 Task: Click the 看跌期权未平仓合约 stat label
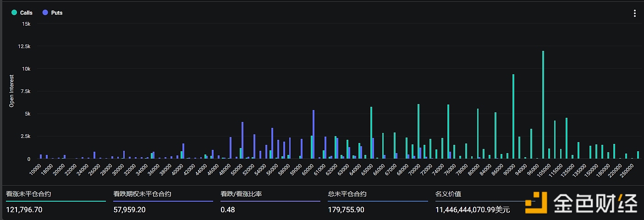pyautogui.click(x=142, y=194)
